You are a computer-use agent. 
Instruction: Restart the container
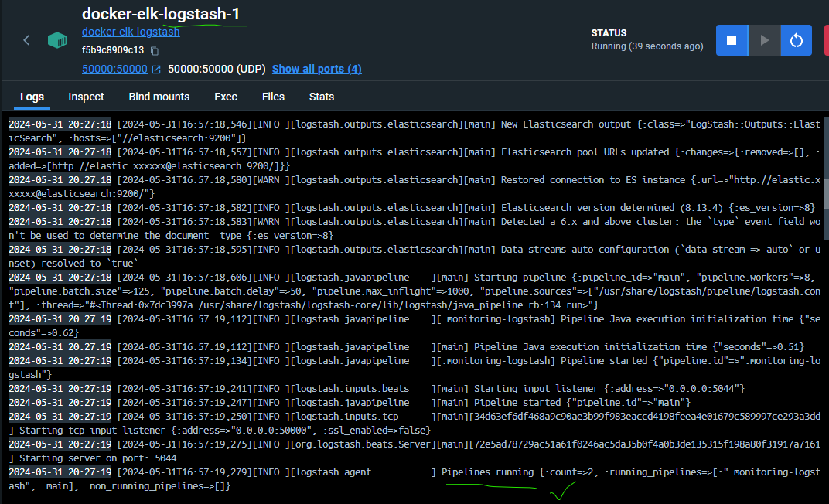coord(797,40)
